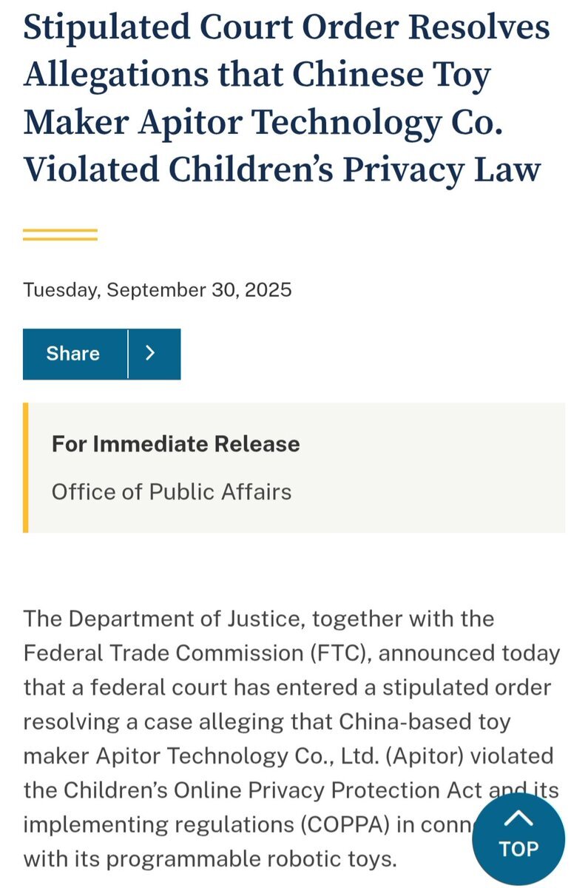588x888 pixels.
Task: Click the Share button
Action: [x=73, y=354]
